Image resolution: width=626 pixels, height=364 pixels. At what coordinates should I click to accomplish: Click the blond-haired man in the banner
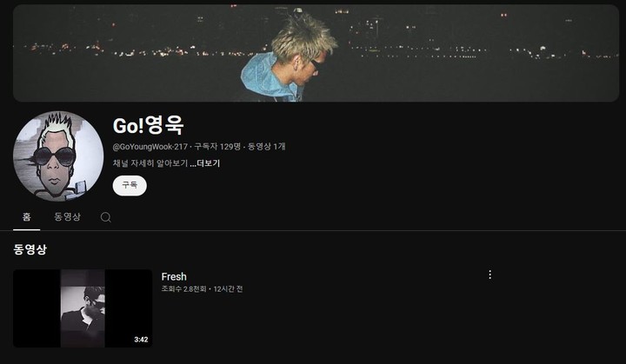pyautogui.click(x=290, y=57)
